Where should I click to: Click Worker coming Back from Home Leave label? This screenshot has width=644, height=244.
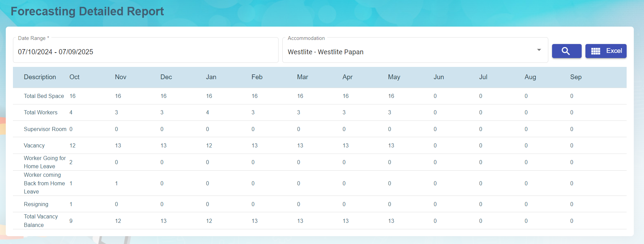(x=44, y=183)
